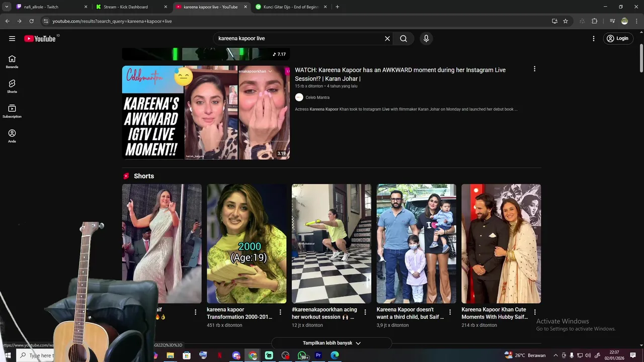Image resolution: width=644 pixels, height=362 pixels.
Task: Open the weather widget 26°C Berawan
Action: (x=525, y=355)
